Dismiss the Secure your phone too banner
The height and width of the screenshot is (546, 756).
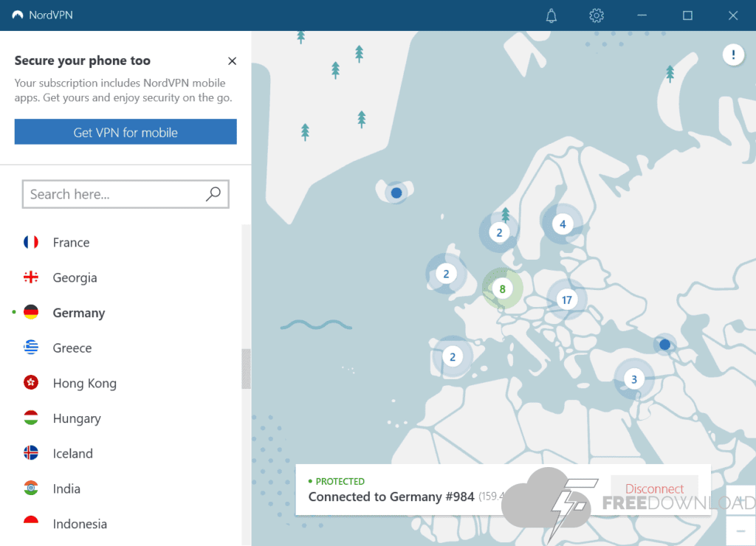click(x=232, y=61)
